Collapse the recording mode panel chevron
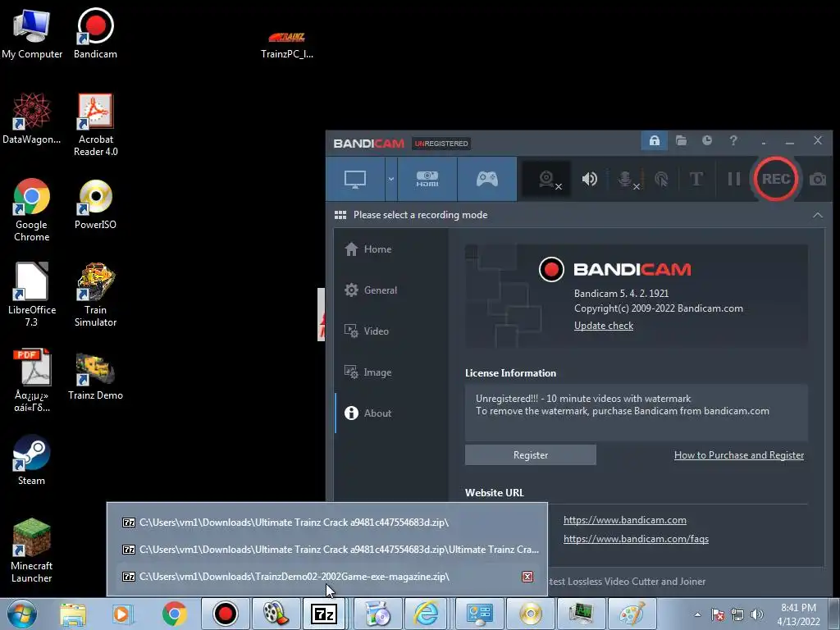Screen dimensions: 840x630 [x=818, y=215]
